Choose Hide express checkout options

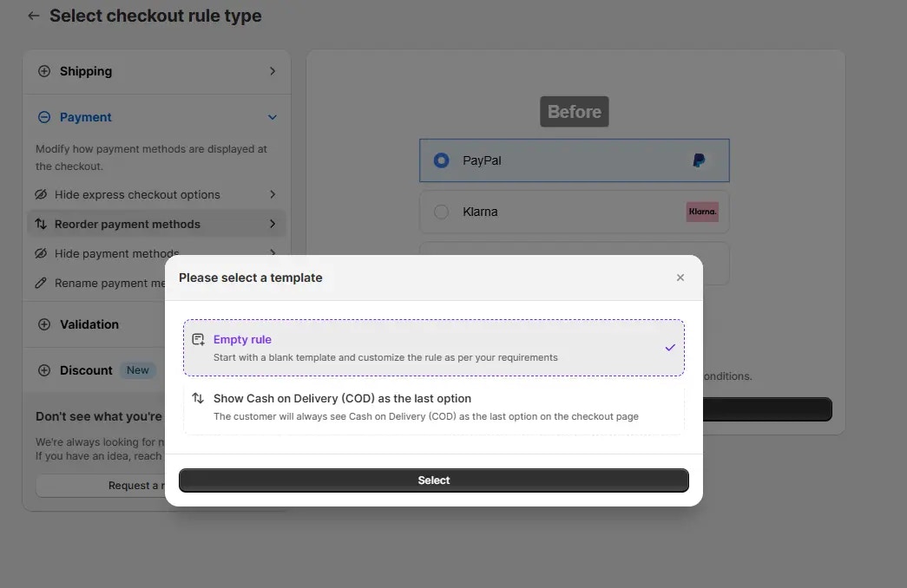click(157, 194)
